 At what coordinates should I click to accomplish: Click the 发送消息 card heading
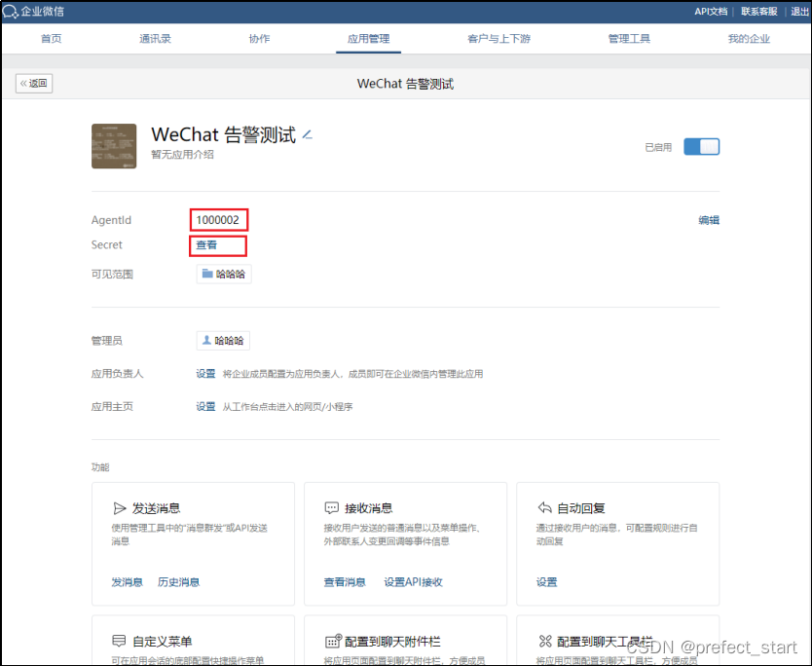(x=157, y=508)
